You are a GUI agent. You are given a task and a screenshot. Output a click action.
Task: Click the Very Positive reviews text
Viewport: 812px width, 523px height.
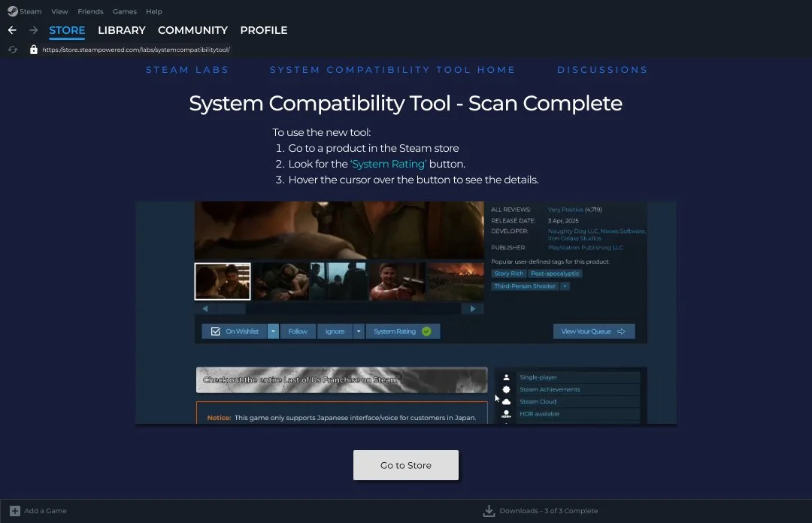point(565,210)
